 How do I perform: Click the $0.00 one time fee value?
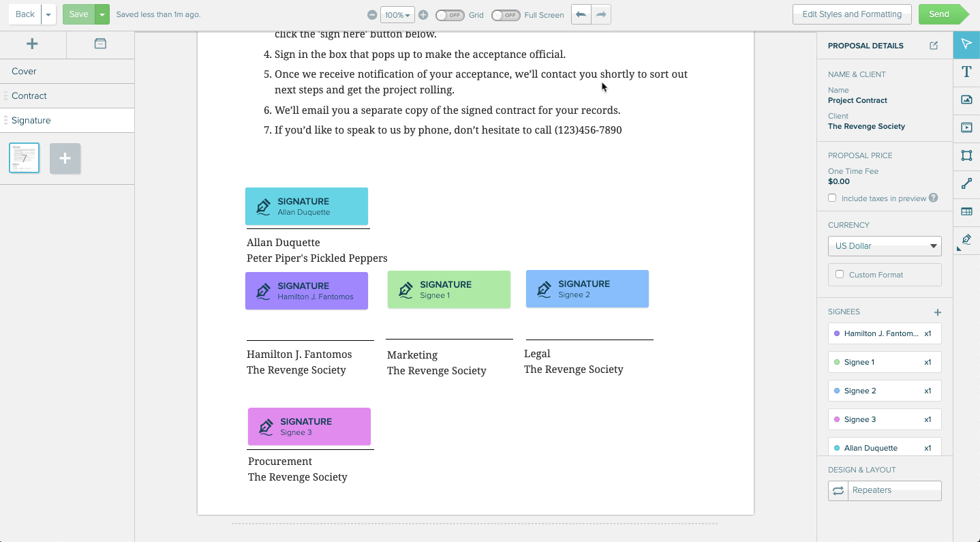(x=839, y=181)
